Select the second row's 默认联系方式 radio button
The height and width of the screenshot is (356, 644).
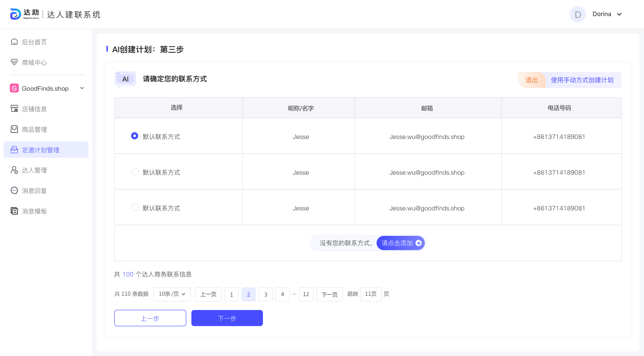(135, 172)
